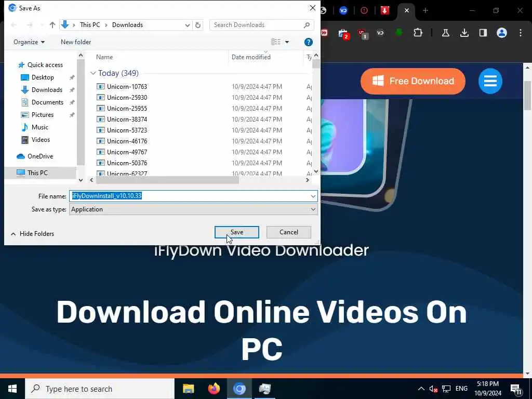Click the navigation pane scrollbar
The width and height of the screenshot is (532, 399).
click(81, 112)
